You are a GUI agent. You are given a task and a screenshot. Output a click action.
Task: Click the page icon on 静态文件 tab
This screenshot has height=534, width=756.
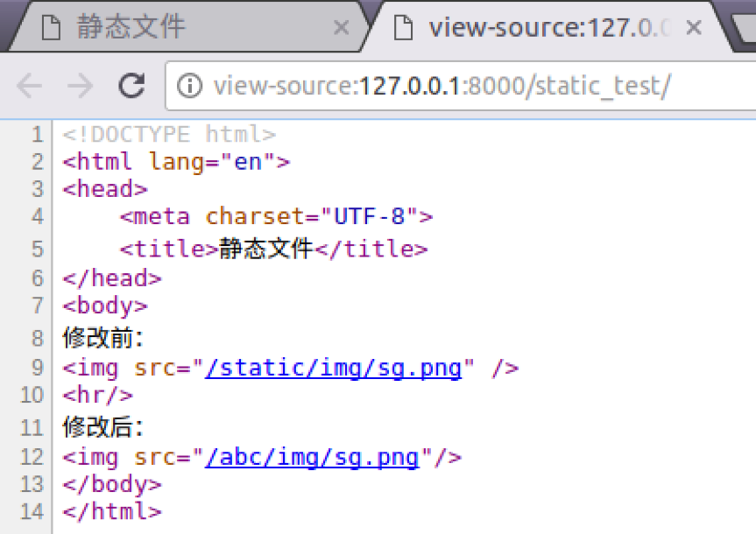click(x=56, y=28)
